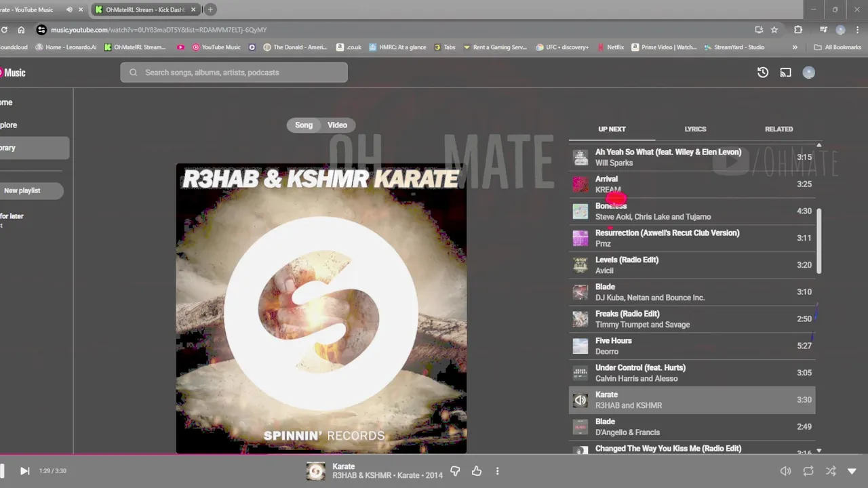
Task: View site information icon in address bar
Action: pyautogui.click(x=41, y=30)
